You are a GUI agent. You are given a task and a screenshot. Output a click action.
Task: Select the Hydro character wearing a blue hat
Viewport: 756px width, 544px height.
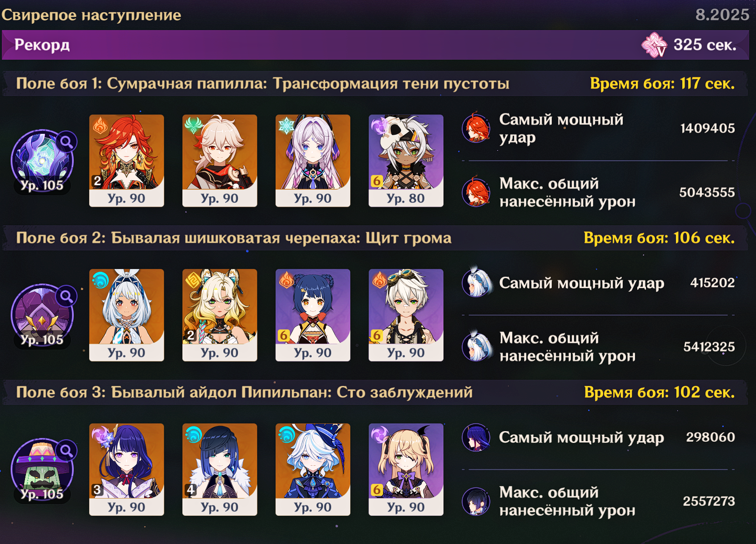click(313, 469)
